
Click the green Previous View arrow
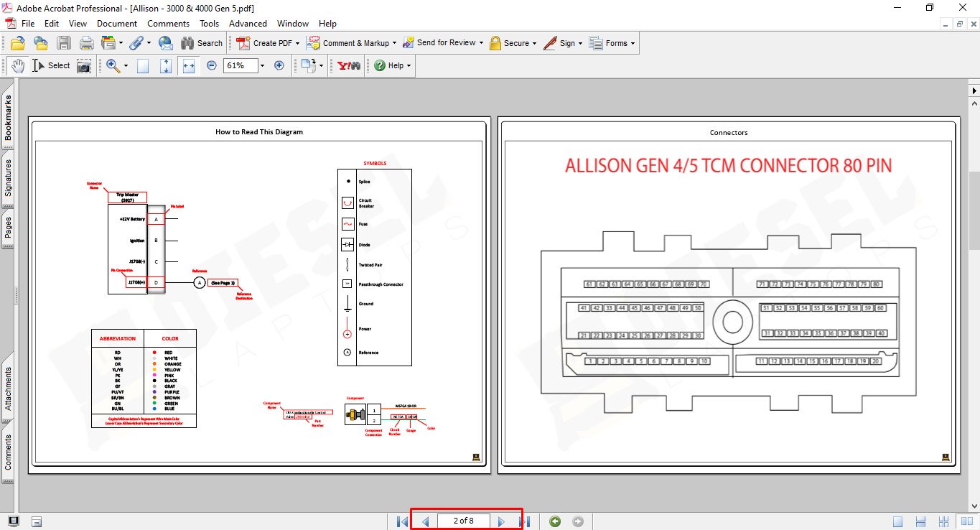pos(554,521)
